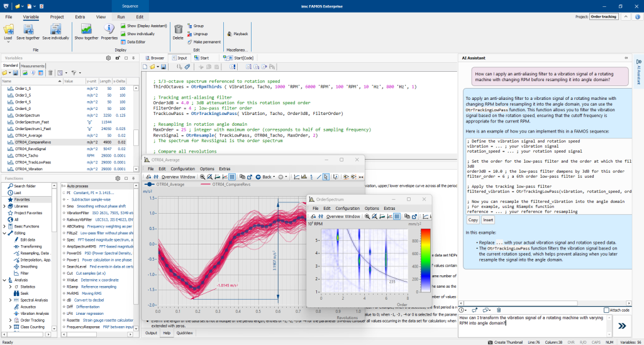
Task: Click the zoom-in magnifier in OrderSpectrum window
Action: click(x=367, y=216)
